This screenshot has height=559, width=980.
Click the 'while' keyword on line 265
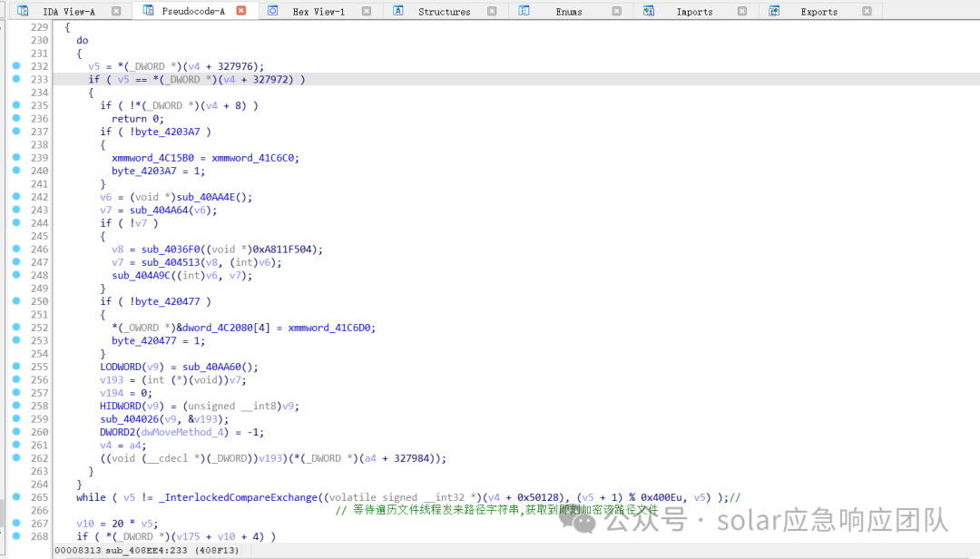tap(92, 497)
